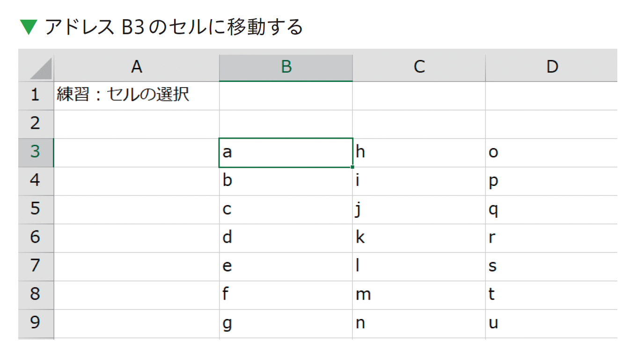Viewport: 644px width, 363px height.
Task: Select column D header
Action: 551,67
